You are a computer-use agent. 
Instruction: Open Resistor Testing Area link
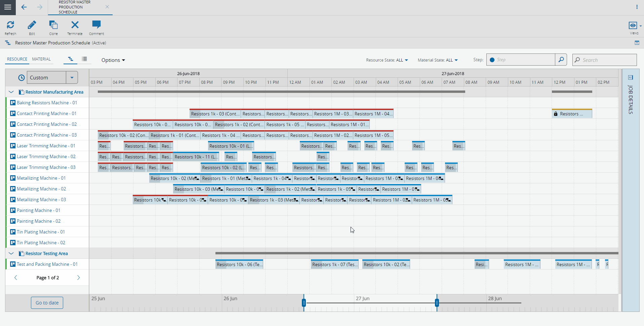coord(47,254)
